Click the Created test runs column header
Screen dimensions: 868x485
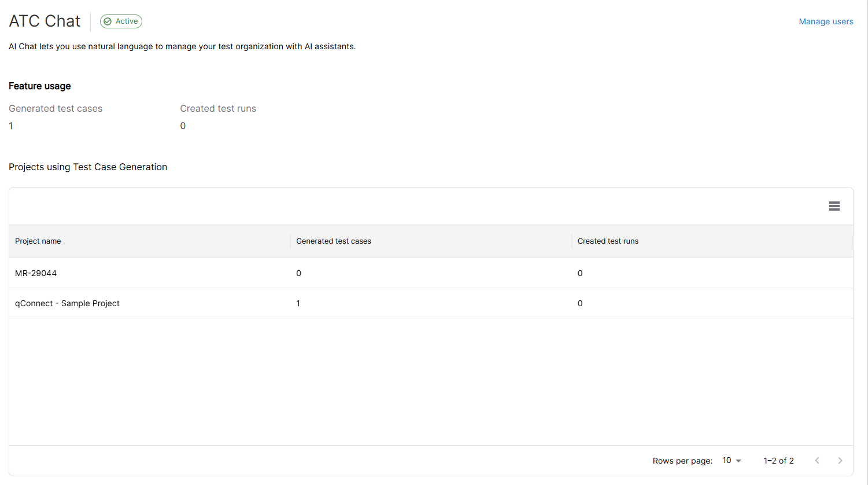click(x=608, y=241)
